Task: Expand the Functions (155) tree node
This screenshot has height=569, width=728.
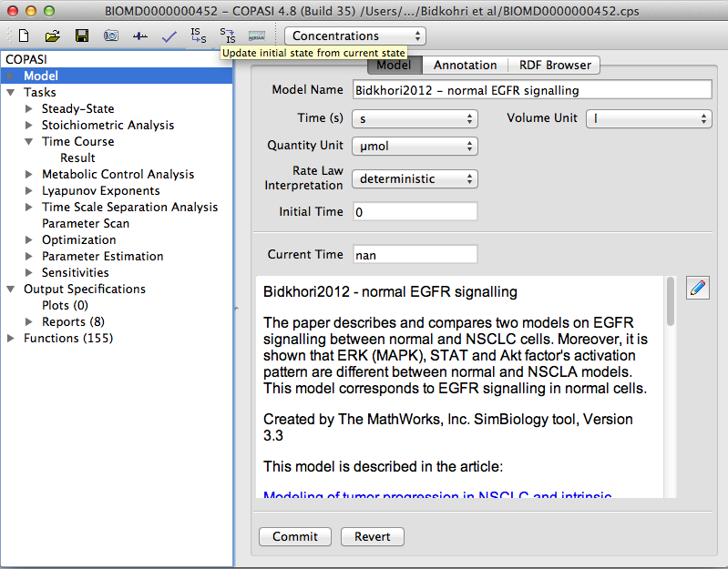Action: (x=11, y=339)
